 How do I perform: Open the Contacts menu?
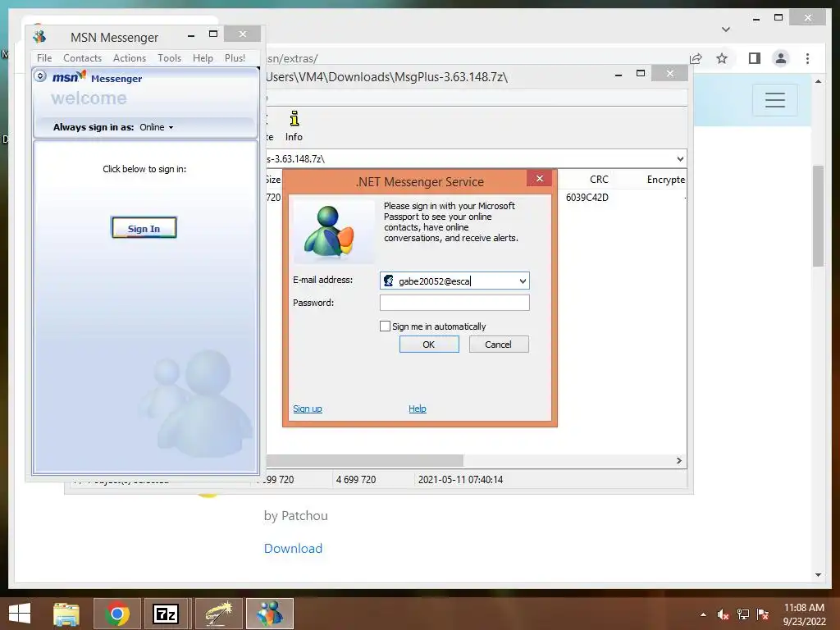click(x=82, y=58)
